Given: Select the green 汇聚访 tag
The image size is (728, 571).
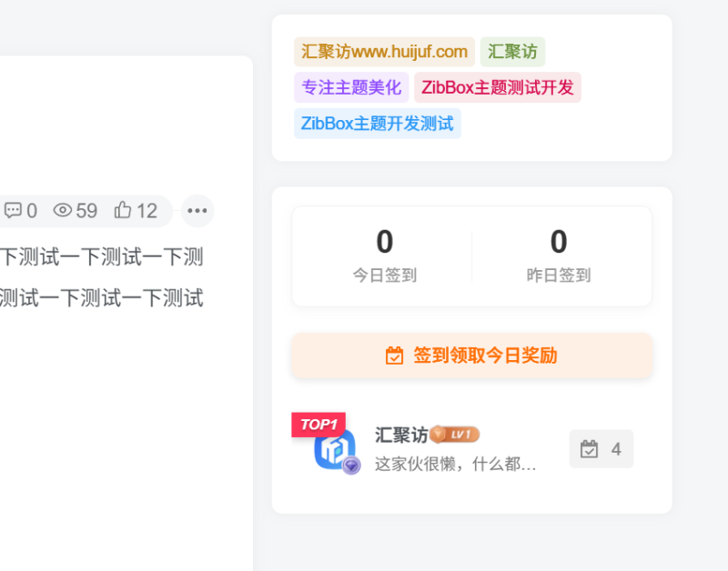Looking at the screenshot, I should pyautogui.click(x=512, y=52).
